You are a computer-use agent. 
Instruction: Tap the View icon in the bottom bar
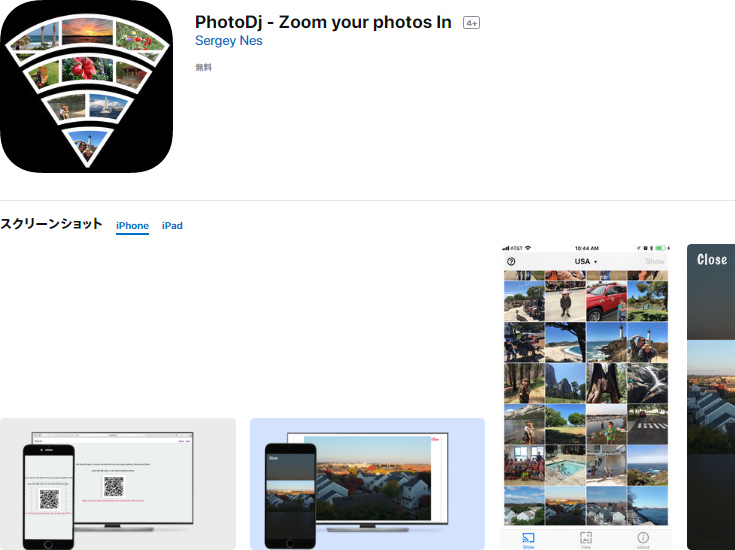(x=585, y=537)
